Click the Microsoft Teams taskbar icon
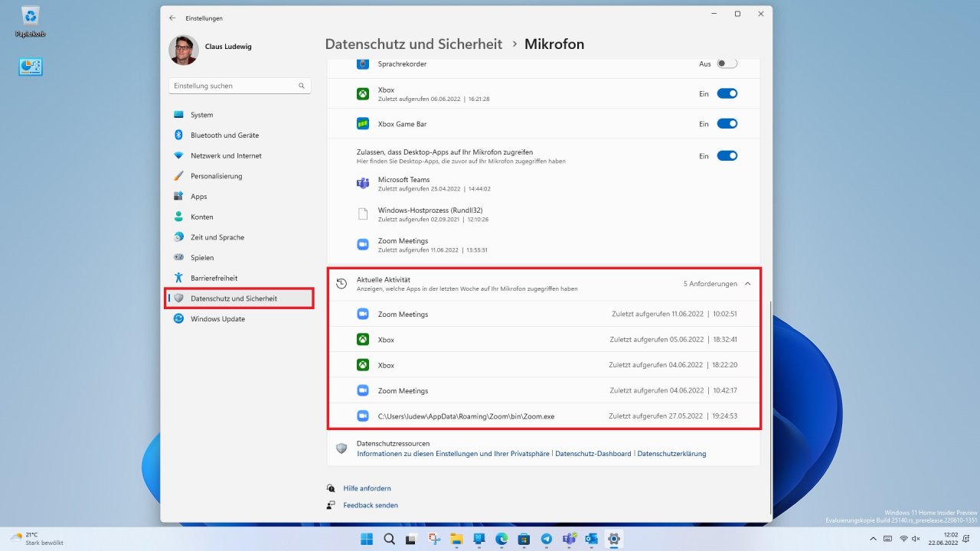Viewport: 980px width, 551px height. click(569, 539)
